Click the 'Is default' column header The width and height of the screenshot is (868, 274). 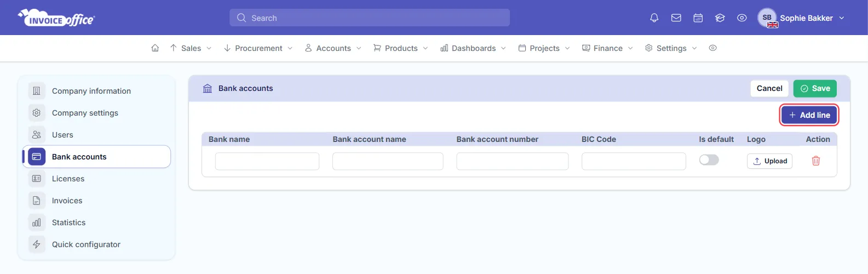point(716,139)
